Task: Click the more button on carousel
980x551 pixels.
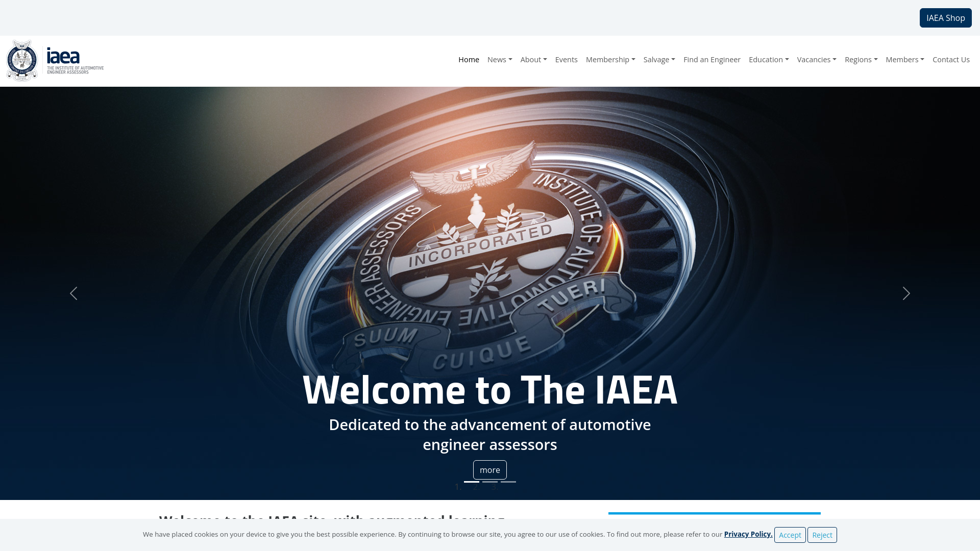Action: click(x=490, y=470)
